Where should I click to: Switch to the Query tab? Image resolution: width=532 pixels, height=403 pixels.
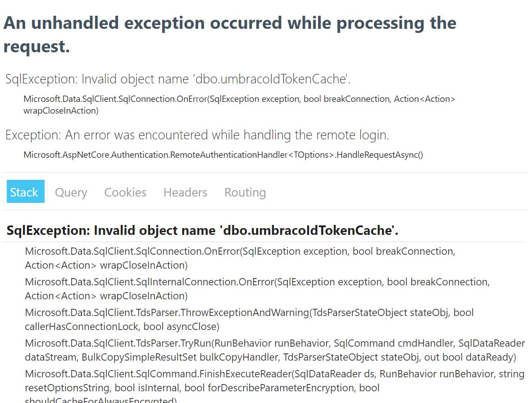pyautogui.click(x=71, y=192)
